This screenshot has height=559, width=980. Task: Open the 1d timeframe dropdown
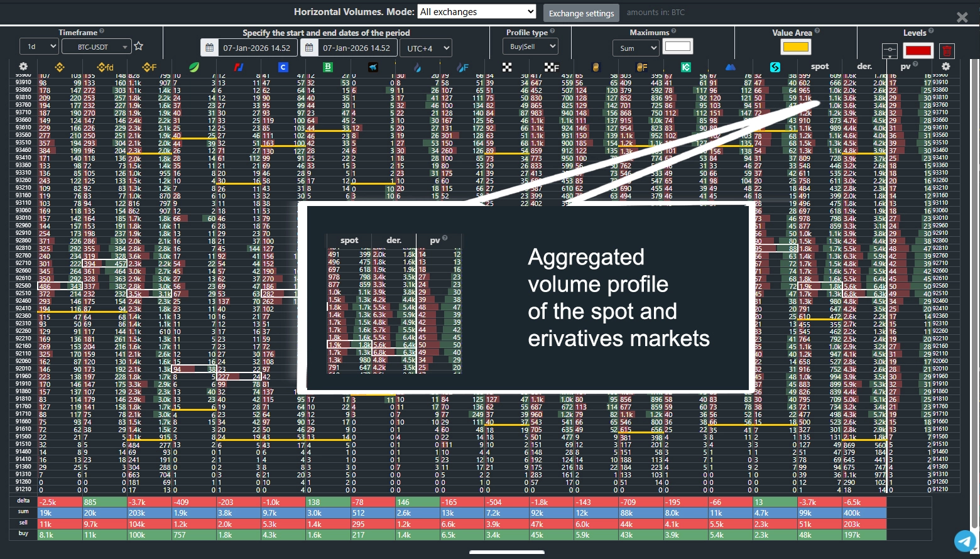pyautogui.click(x=39, y=47)
